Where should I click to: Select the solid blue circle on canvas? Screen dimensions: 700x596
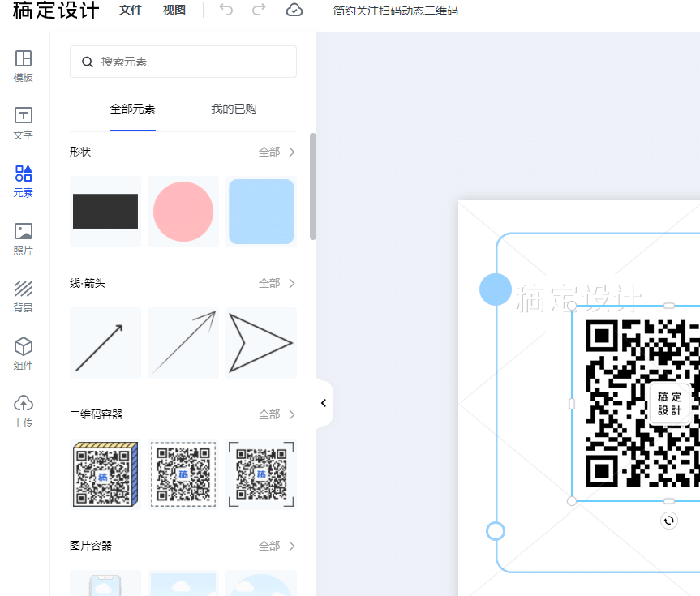click(x=496, y=289)
